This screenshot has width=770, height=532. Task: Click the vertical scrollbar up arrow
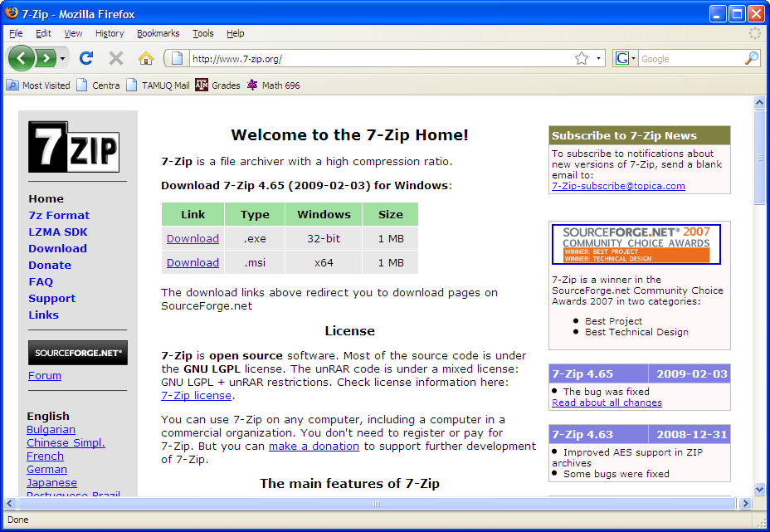[759, 102]
